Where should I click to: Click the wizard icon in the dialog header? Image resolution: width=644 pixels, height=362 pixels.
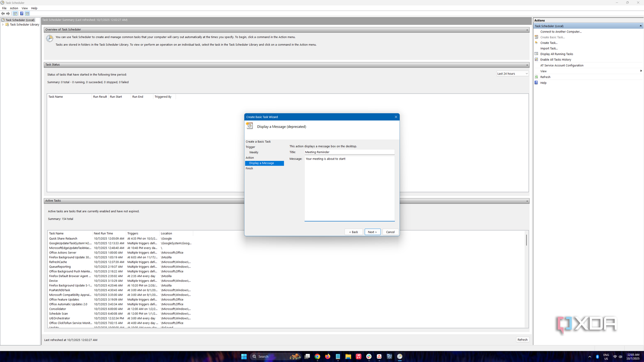click(x=249, y=126)
